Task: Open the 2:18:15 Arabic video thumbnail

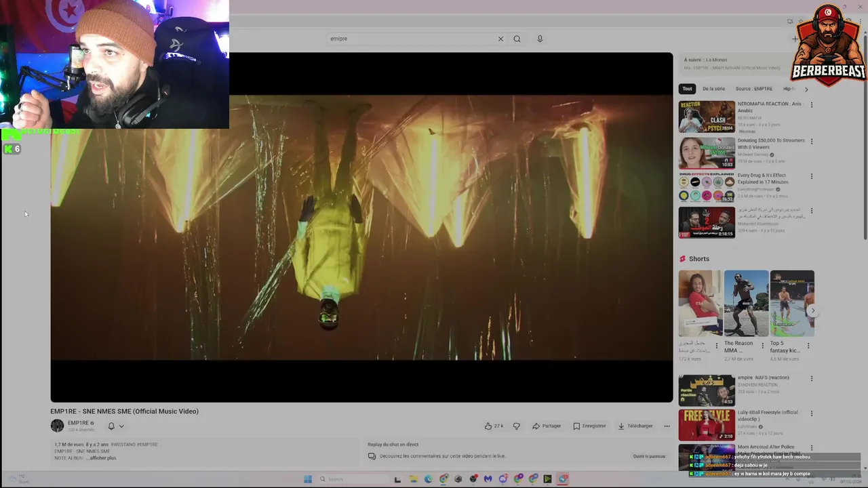Action: click(x=707, y=222)
